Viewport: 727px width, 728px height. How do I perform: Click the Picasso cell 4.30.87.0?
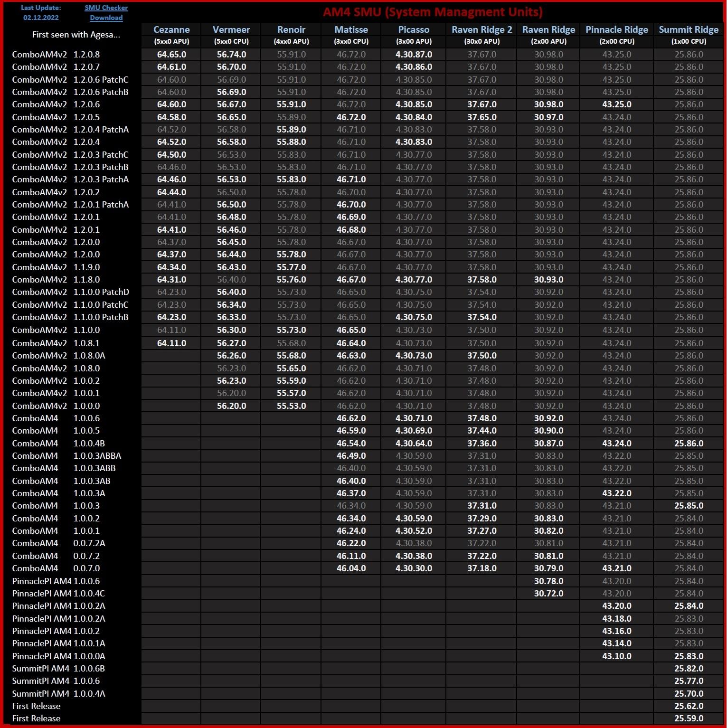pos(414,54)
